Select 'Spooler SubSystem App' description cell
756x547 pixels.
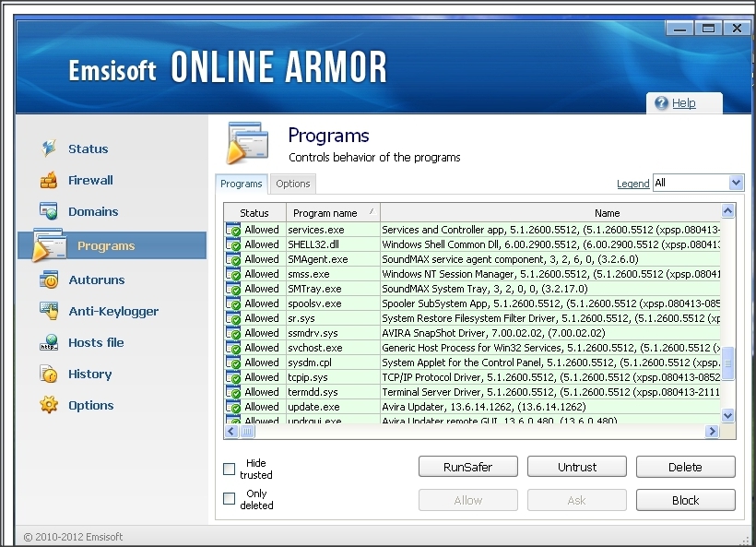[550, 303]
